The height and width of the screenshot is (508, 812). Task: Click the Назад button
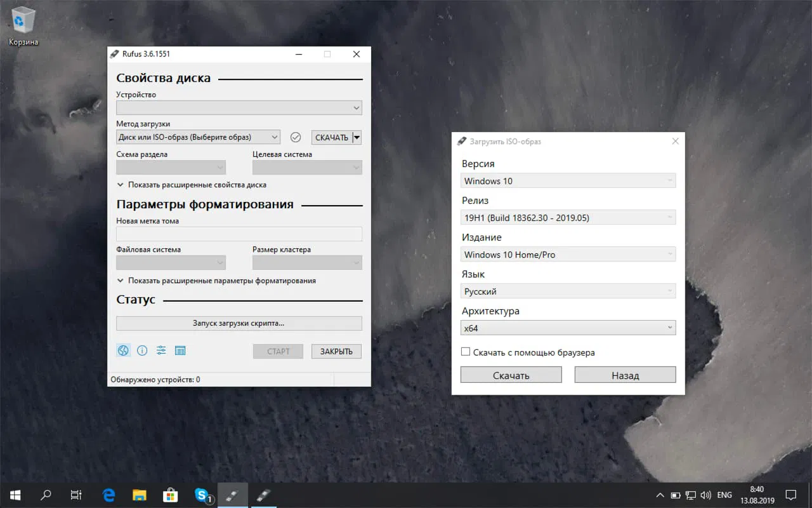pos(625,375)
